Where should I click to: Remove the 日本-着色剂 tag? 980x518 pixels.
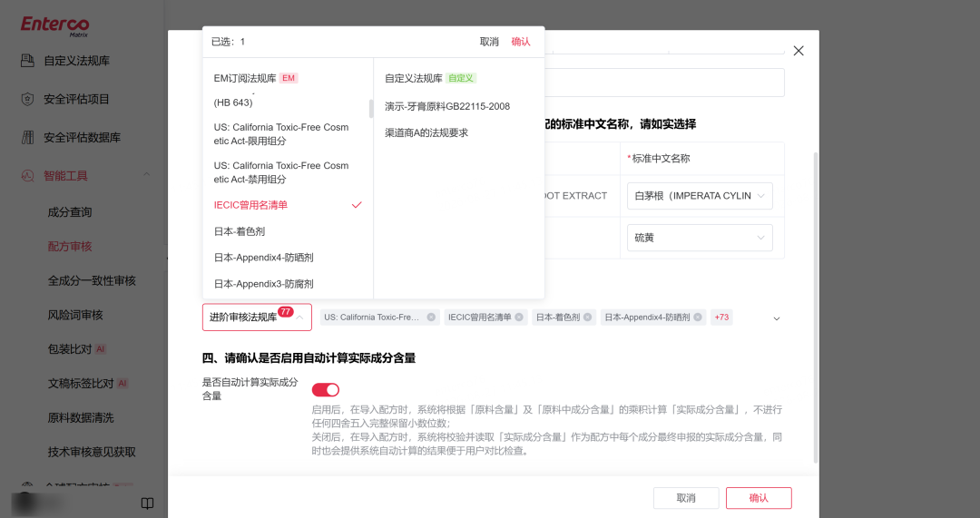point(587,318)
